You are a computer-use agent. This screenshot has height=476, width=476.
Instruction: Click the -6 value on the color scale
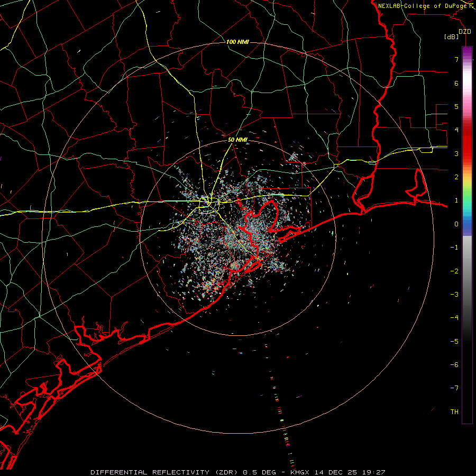(x=454, y=364)
